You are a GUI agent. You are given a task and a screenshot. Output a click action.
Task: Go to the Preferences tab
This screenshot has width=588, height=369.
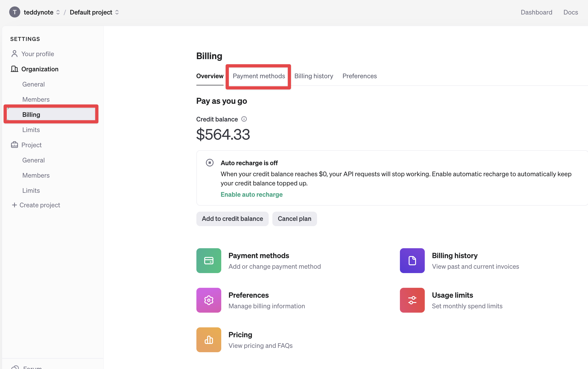tap(359, 76)
